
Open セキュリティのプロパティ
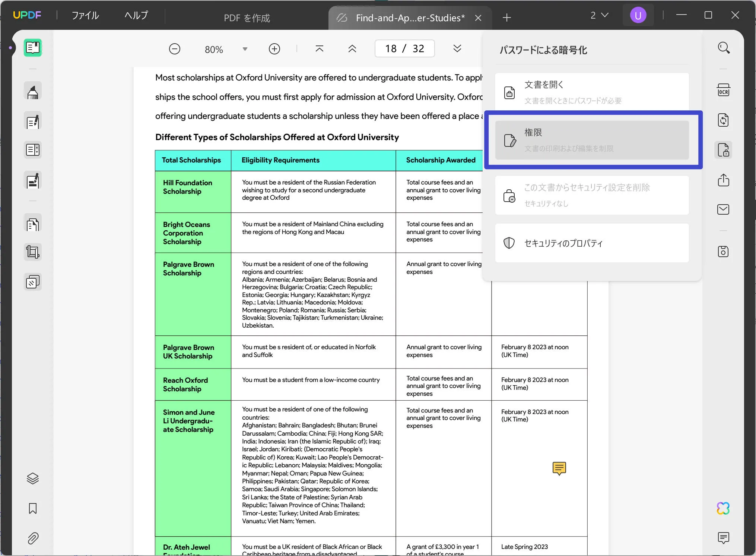(592, 243)
